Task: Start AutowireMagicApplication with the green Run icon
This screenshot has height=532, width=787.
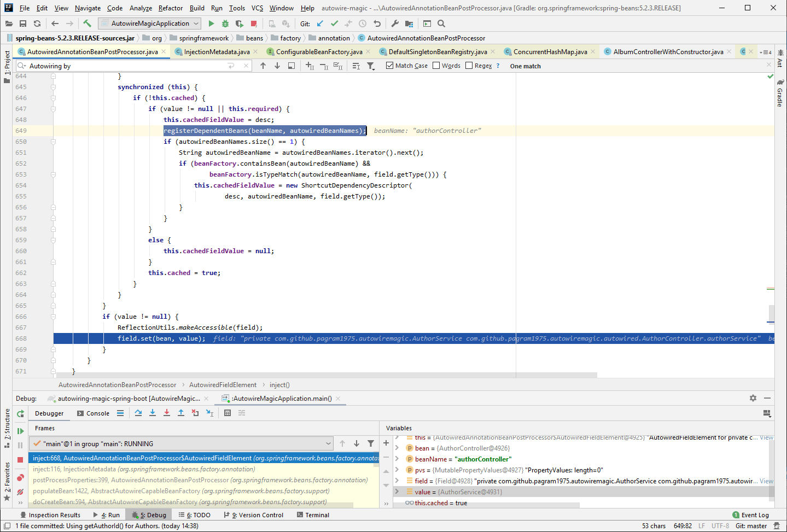Action: (x=212, y=24)
